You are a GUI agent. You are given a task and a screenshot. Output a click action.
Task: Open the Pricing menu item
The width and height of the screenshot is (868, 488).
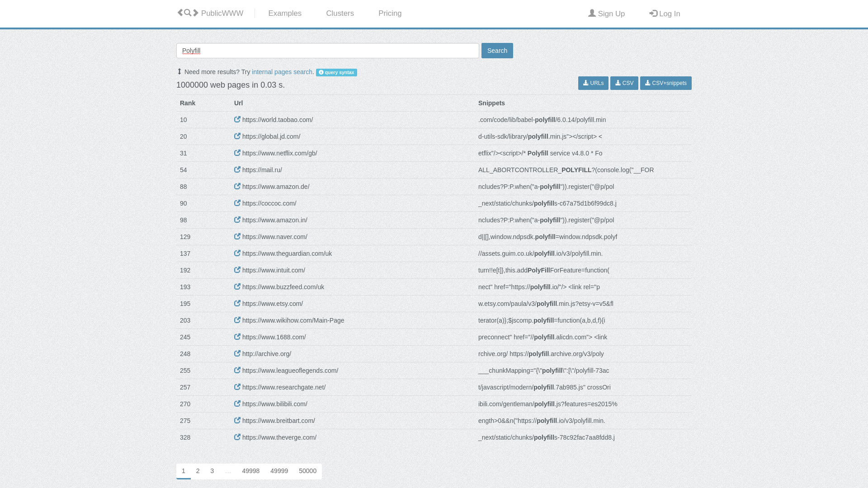(x=390, y=14)
